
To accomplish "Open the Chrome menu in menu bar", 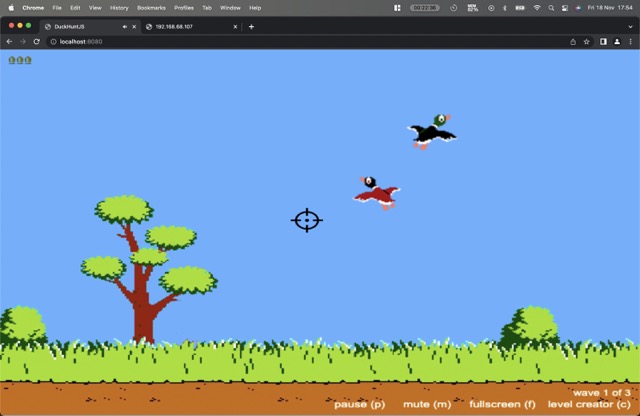I will [33, 8].
